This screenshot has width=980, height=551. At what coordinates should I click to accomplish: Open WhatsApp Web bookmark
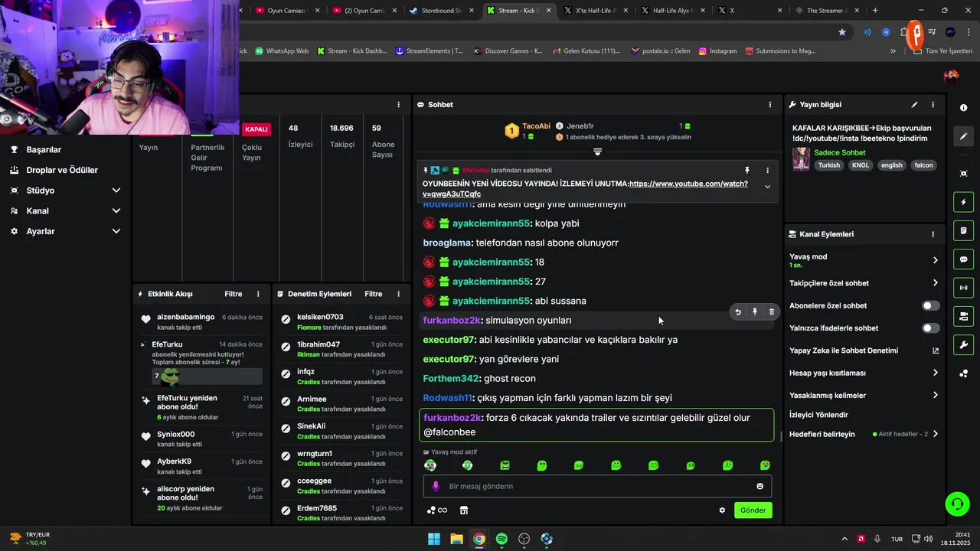click(282, 51)
